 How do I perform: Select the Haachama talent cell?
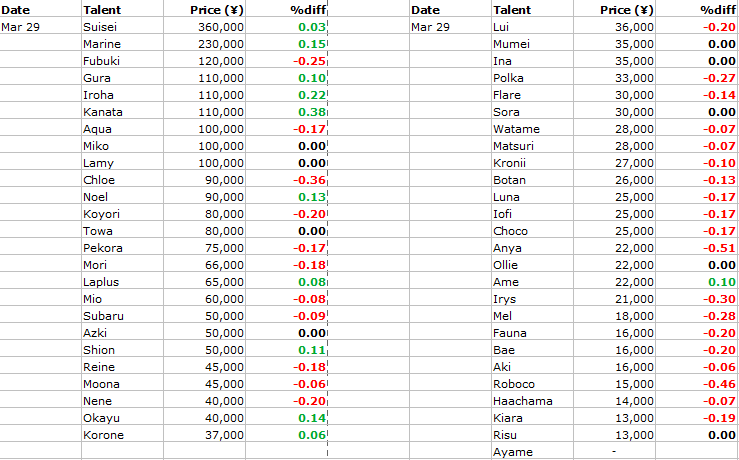533,401
